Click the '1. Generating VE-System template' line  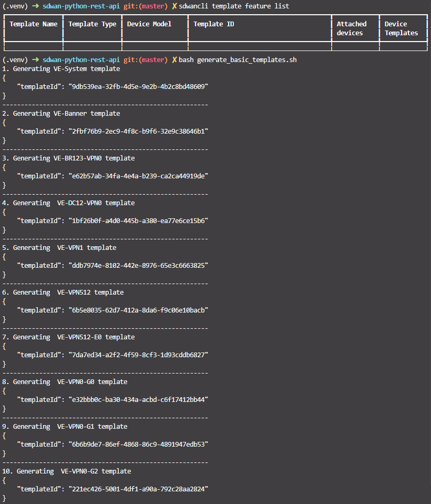tap(61, 69)
